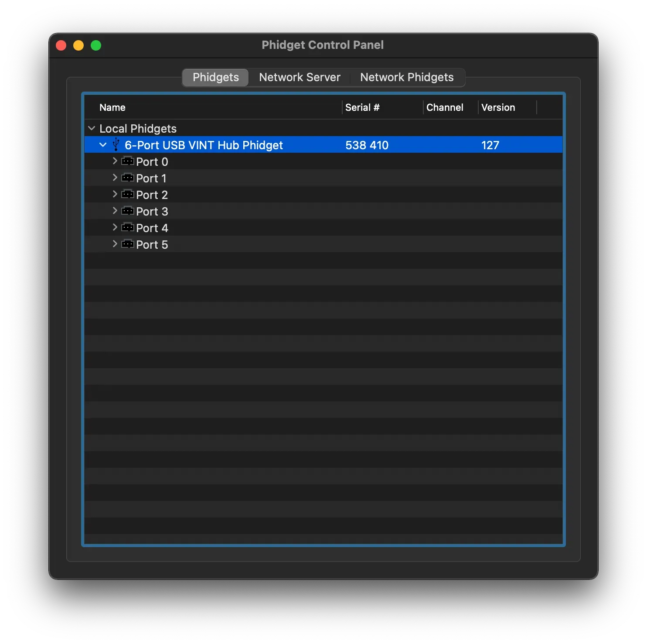Select the Port 2 label
This screenshot has width=647, height=644.
click(x=152, y=195)
